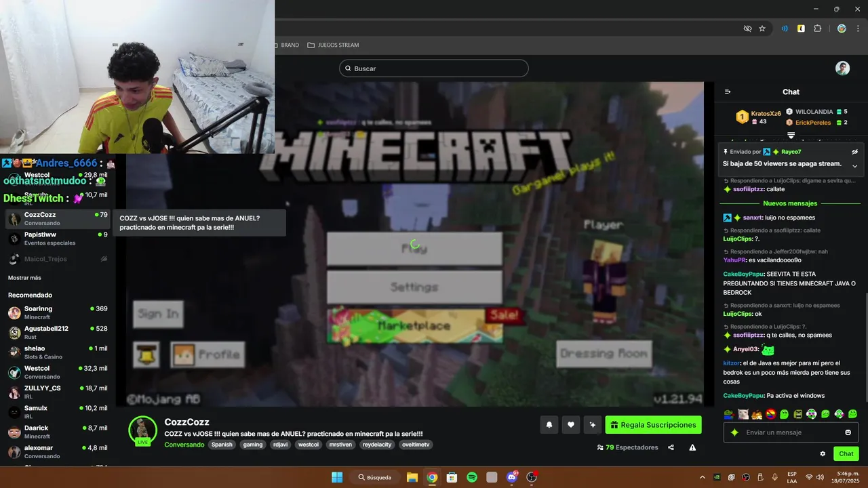
Task: Expand the pinned message by Rayco7
Action: tap(854, 165)
